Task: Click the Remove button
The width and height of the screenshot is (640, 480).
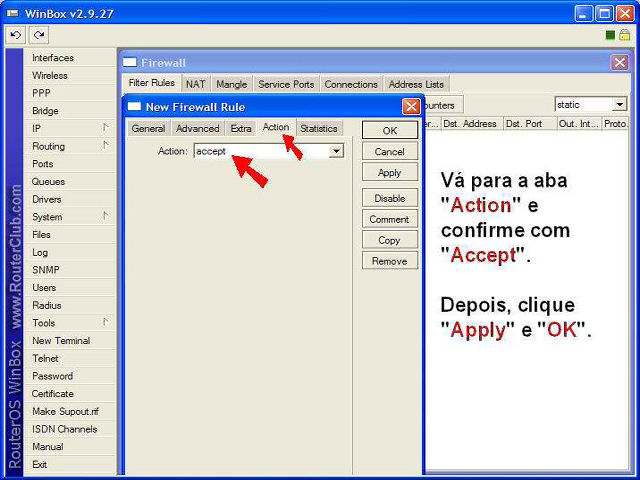Action: point(390,261)
